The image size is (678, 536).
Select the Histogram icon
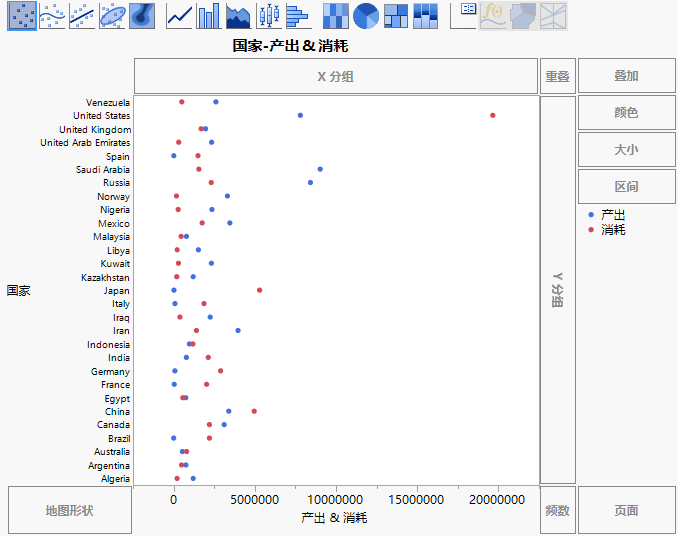(297, 15)
